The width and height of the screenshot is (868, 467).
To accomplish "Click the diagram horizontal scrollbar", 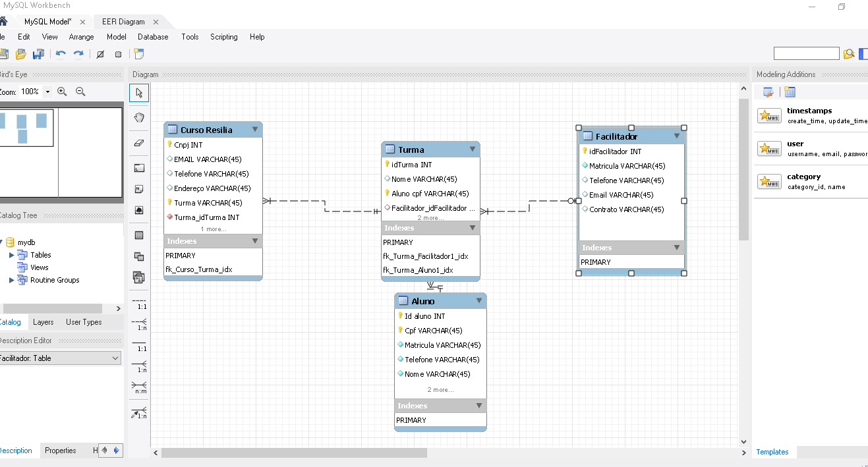I will (294, 453).
